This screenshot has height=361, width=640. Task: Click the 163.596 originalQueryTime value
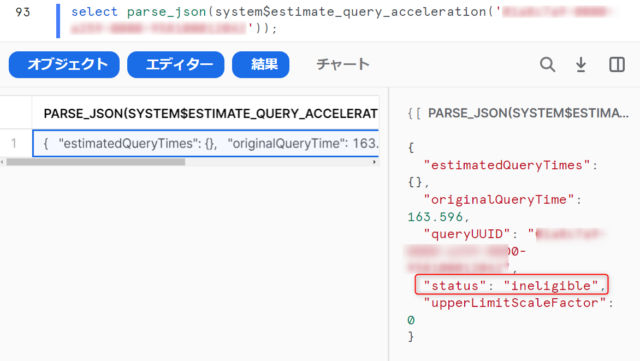[438, 217]
